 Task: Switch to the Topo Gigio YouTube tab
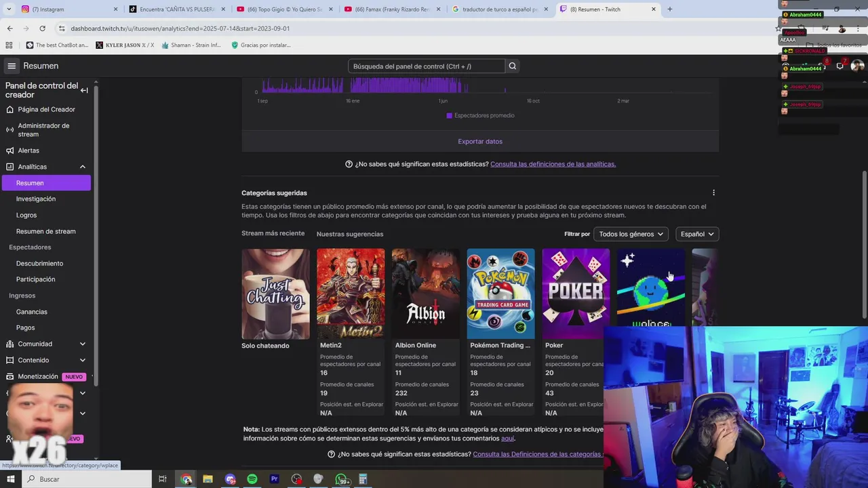click(285, 9)
